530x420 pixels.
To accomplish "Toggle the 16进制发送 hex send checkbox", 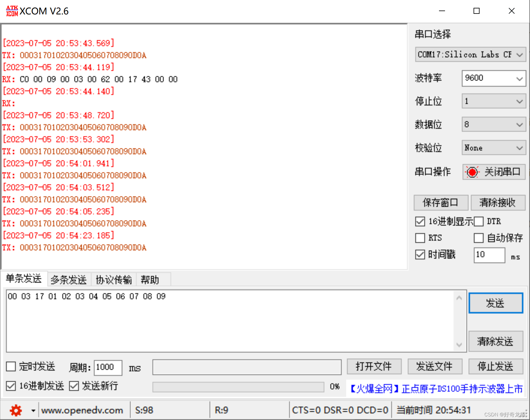I will (x=11, y=386).
